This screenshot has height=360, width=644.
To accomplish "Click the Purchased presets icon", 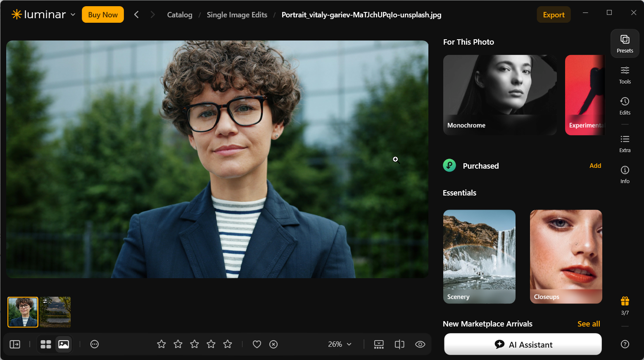I will click(x=449, y=165).
